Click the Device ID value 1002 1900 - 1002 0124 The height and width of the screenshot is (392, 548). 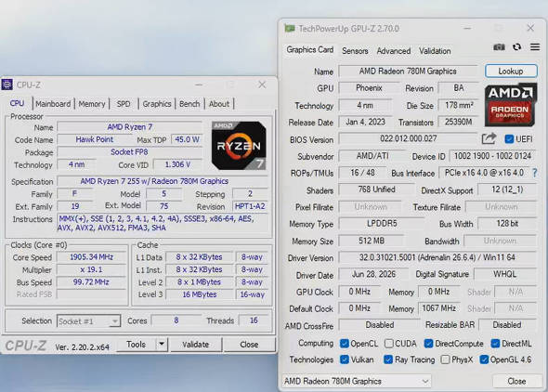coord(492,156)
